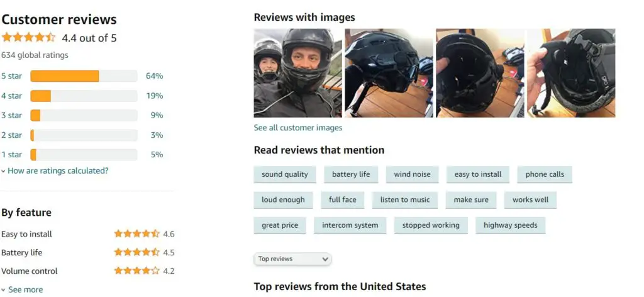Click the overall 4.4 star rating icons
This screenshot has width=644, height=297.
coord(28,38)
